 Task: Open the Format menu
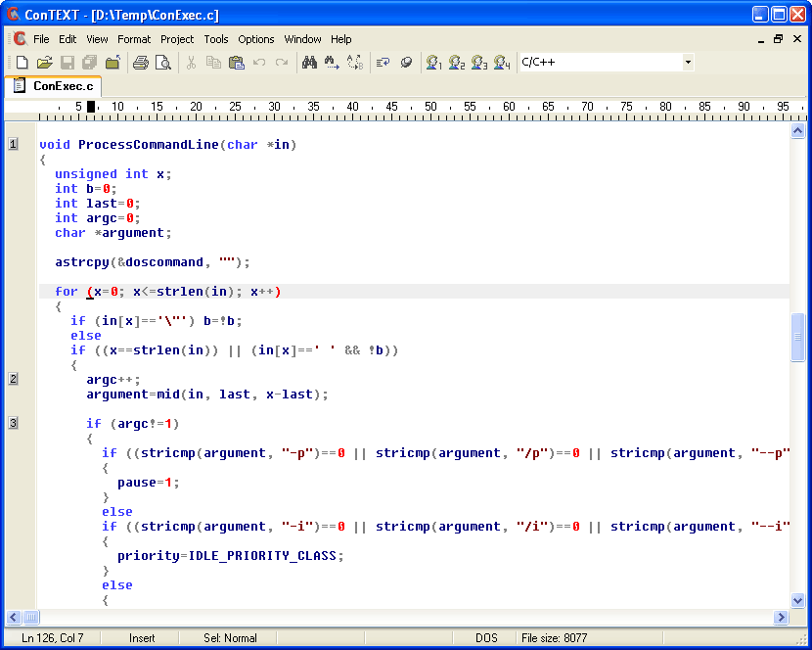134,39
